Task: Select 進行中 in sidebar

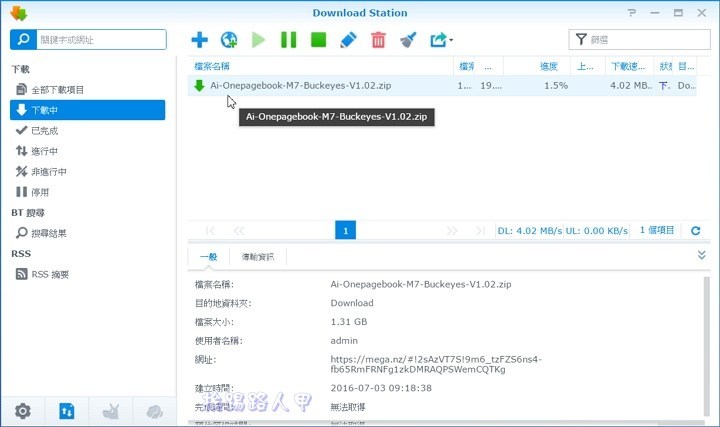Action: click(x=87, y=151)
